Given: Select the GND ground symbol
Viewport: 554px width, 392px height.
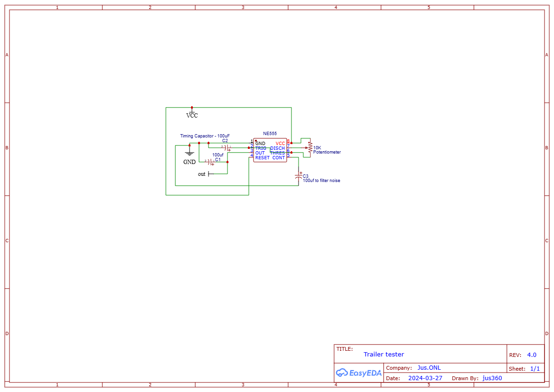Looking at the screenshot, I should tap(190, 152).
